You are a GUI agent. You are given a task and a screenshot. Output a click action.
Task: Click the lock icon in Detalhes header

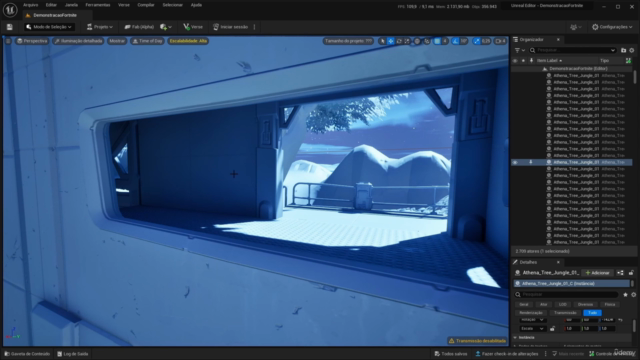pyautogui.click(x=631, y=273)
